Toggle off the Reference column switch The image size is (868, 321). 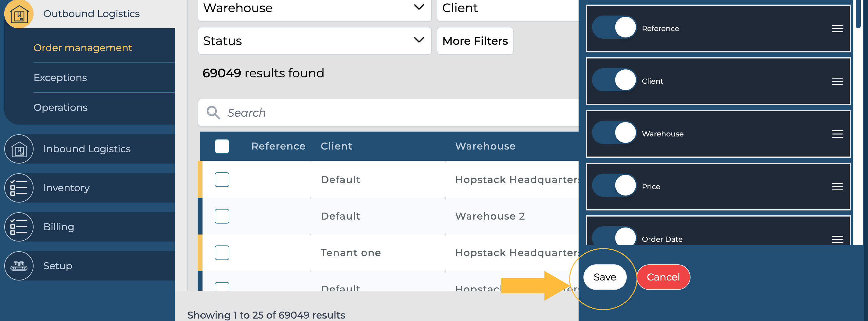(614, 28)
